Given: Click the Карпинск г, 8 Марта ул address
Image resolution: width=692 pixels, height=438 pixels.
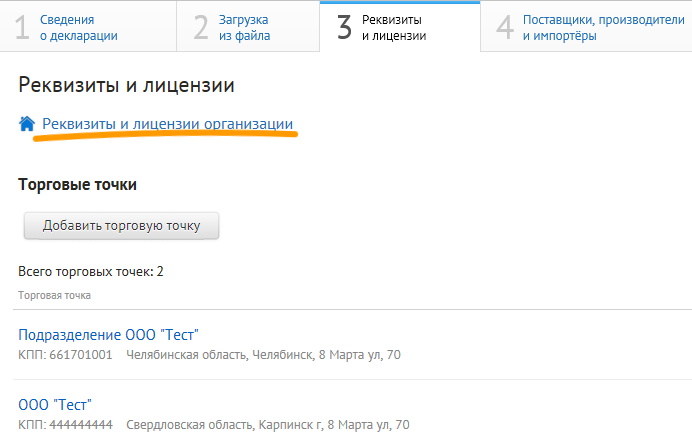Looking at the screenshot, I should 267,425.
